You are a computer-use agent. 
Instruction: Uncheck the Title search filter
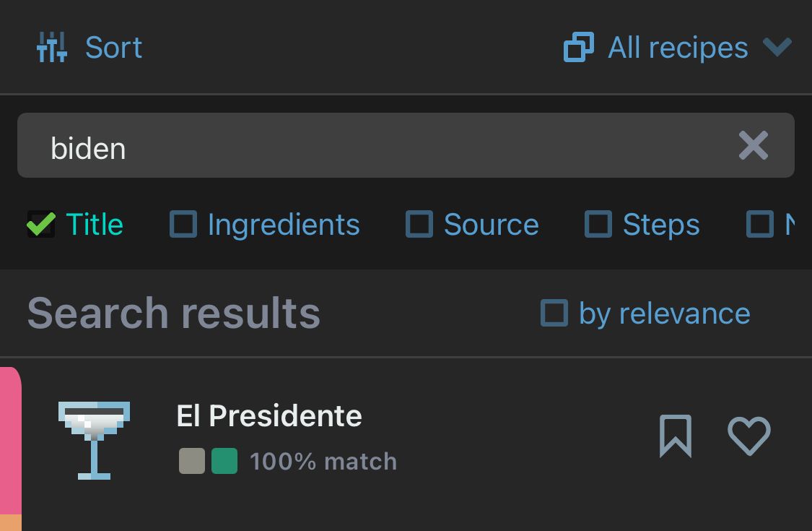pos(41,225)
